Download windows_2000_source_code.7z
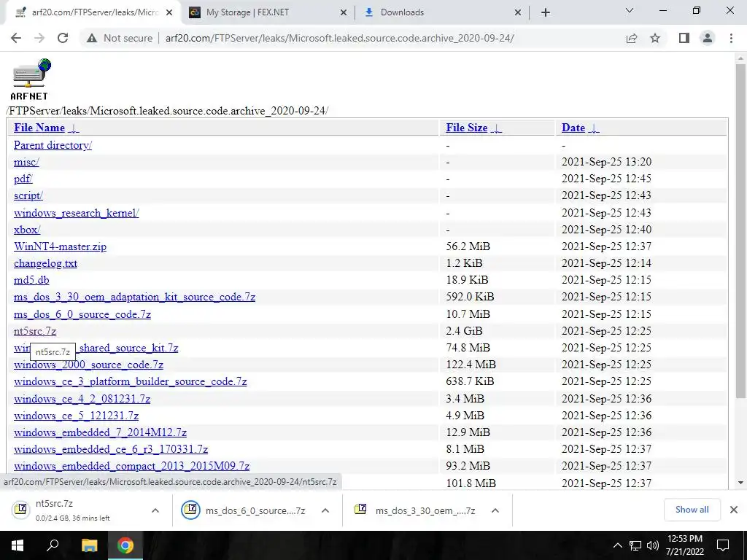747x560 pixels. 88,365
